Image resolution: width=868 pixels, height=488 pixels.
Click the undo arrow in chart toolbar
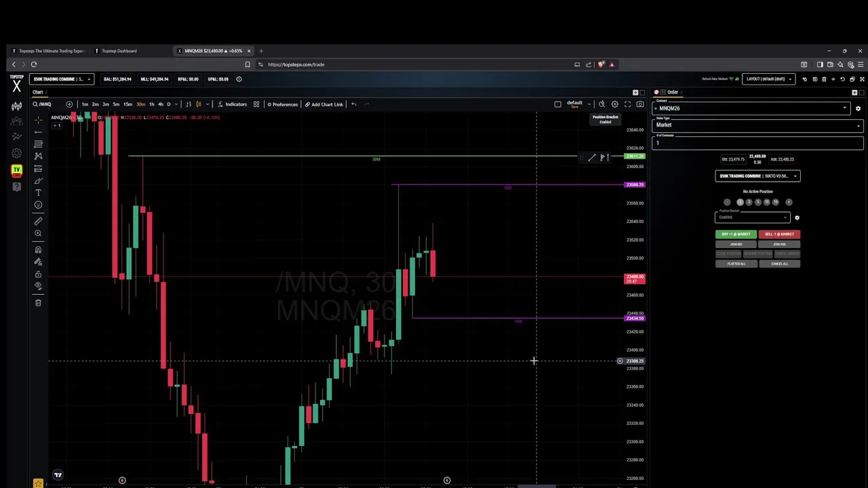pos(353,104)
